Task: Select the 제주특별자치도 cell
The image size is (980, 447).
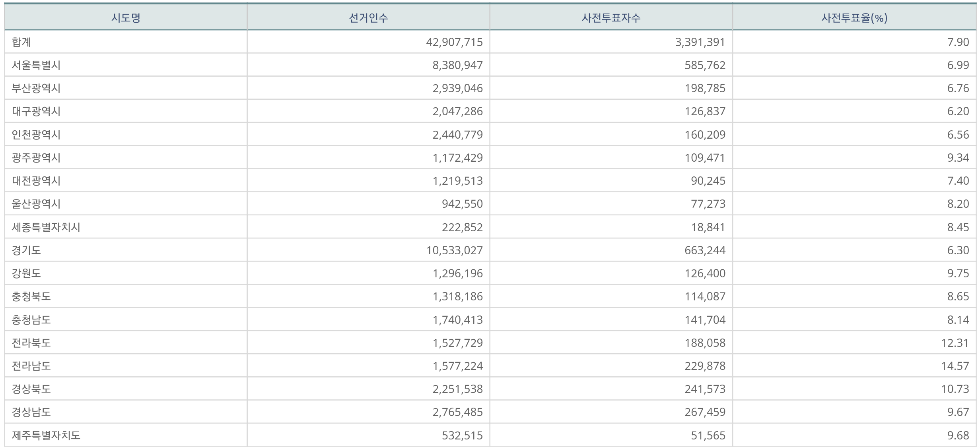Action: (46, 435)
